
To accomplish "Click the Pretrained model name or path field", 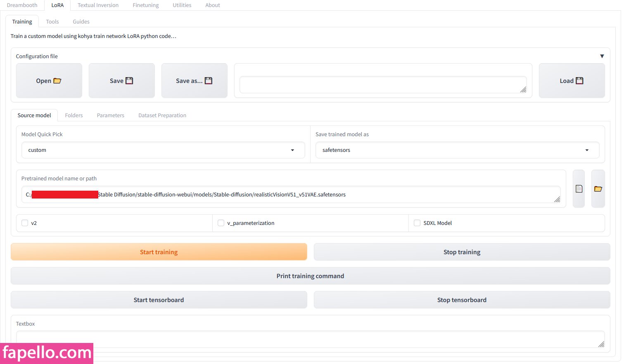I will point(291,194).
